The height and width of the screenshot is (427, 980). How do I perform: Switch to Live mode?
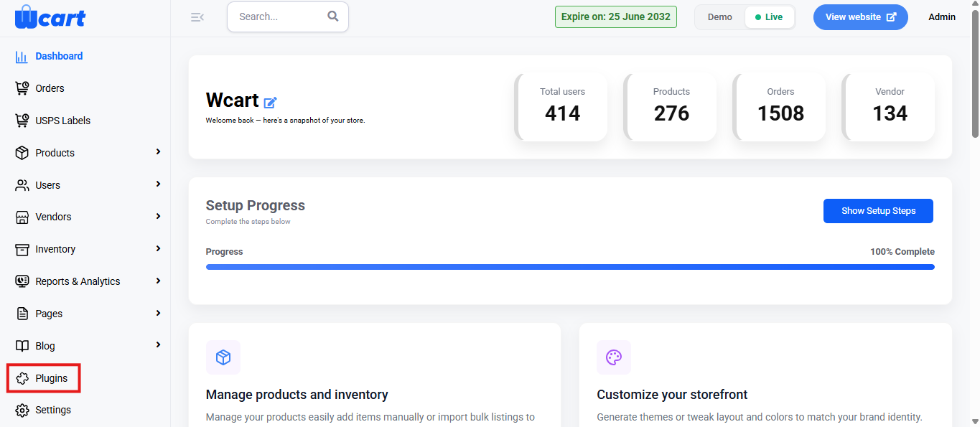pos(770,17)
